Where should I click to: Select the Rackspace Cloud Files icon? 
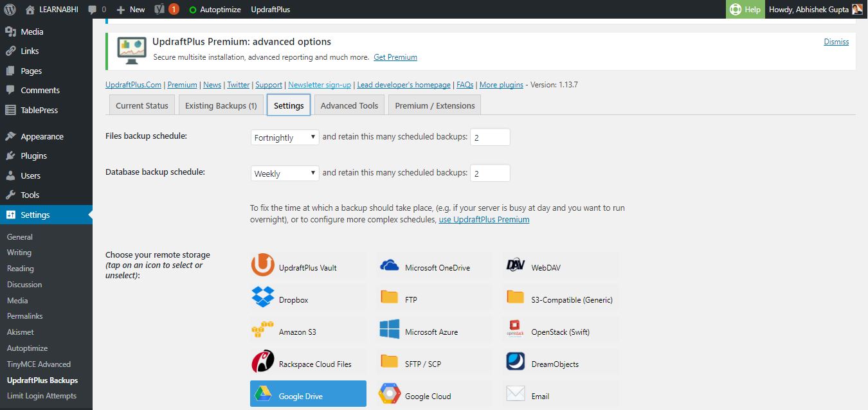click(262, 362)
